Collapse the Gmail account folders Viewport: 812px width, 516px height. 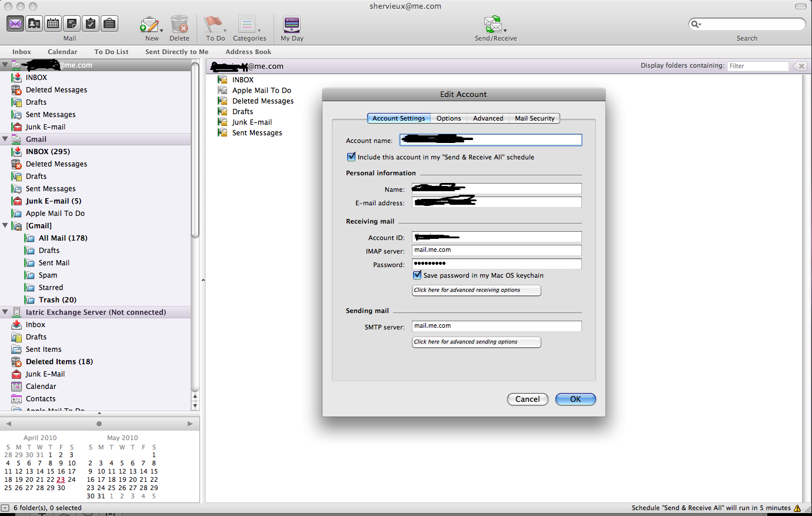(5, 139)
